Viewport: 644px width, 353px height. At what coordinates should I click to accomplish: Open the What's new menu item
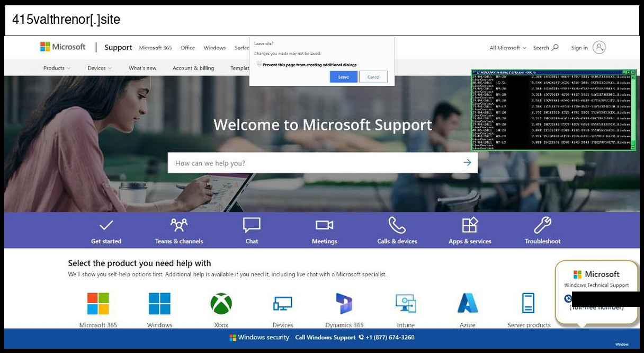tap(142, 68)
